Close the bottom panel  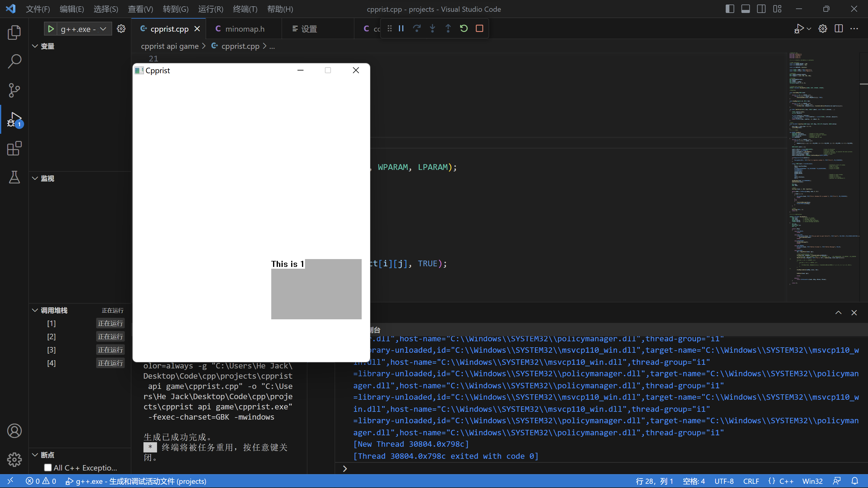854,313
